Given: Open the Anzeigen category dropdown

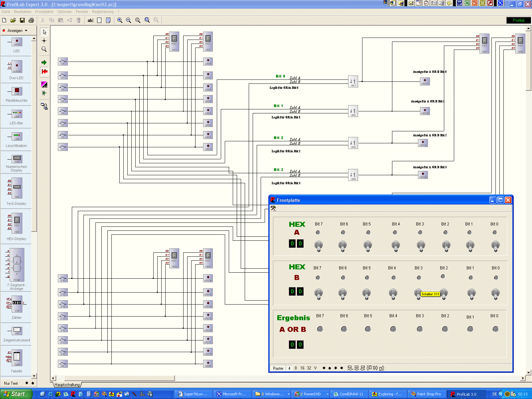Looking at the screenshot, I should pos(18,31).
